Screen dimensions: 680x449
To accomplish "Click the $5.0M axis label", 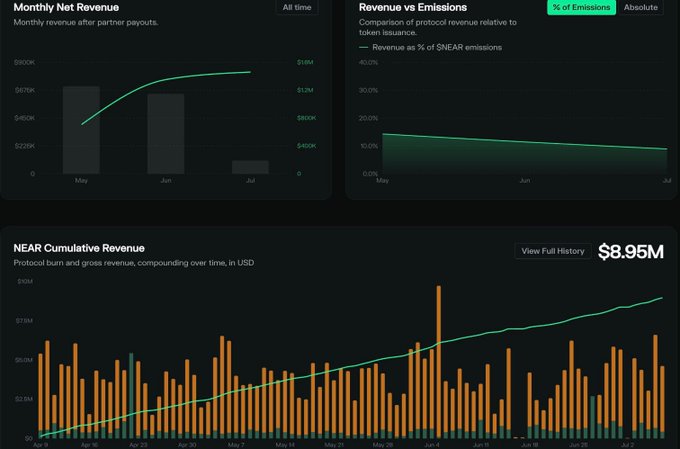I will 24,360.
